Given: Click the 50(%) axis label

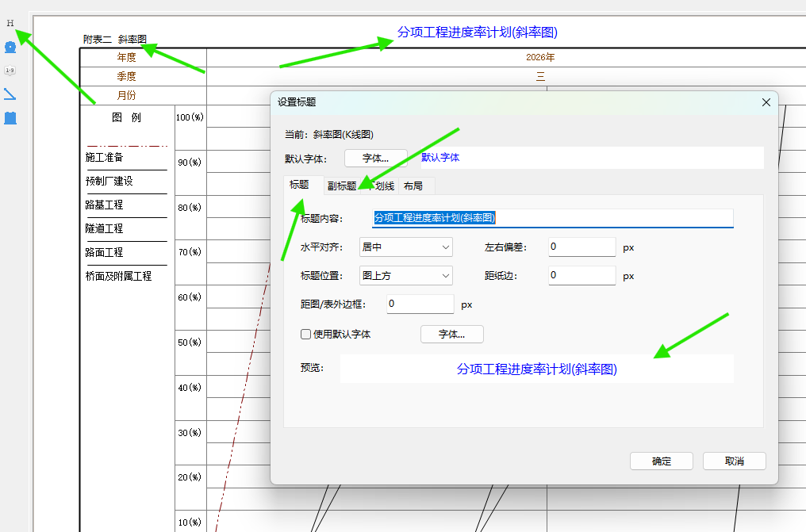Looking at the screenshot, I should coord(190,343).
